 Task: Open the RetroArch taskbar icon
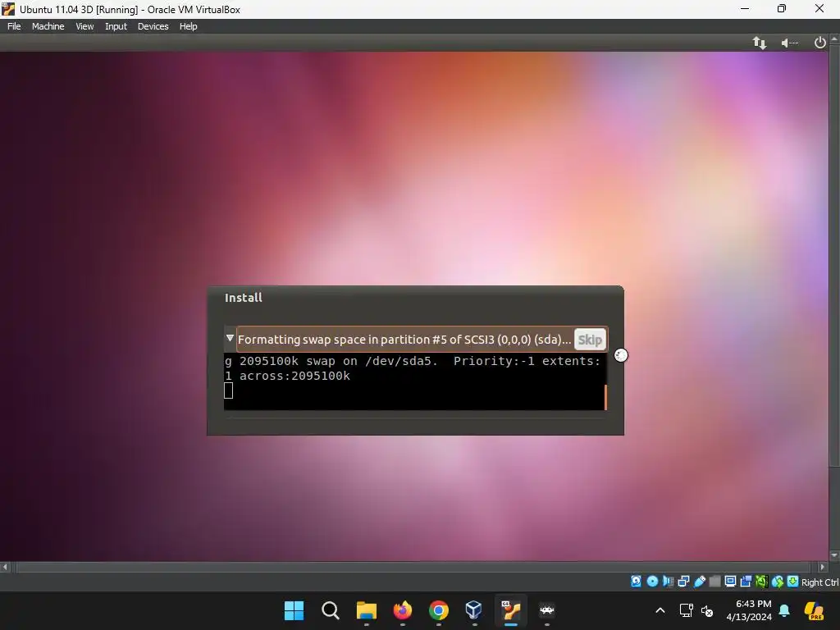546,610
